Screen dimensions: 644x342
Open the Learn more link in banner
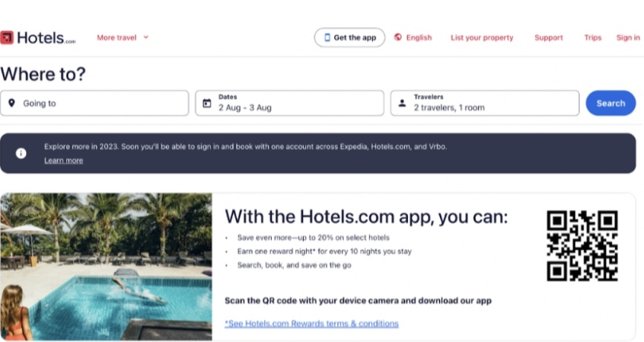pos(64,160)
